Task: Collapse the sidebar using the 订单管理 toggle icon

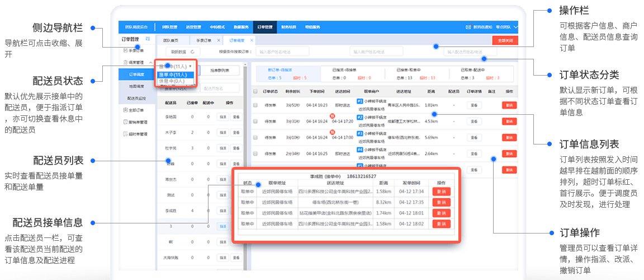Action: click(148, 39)
